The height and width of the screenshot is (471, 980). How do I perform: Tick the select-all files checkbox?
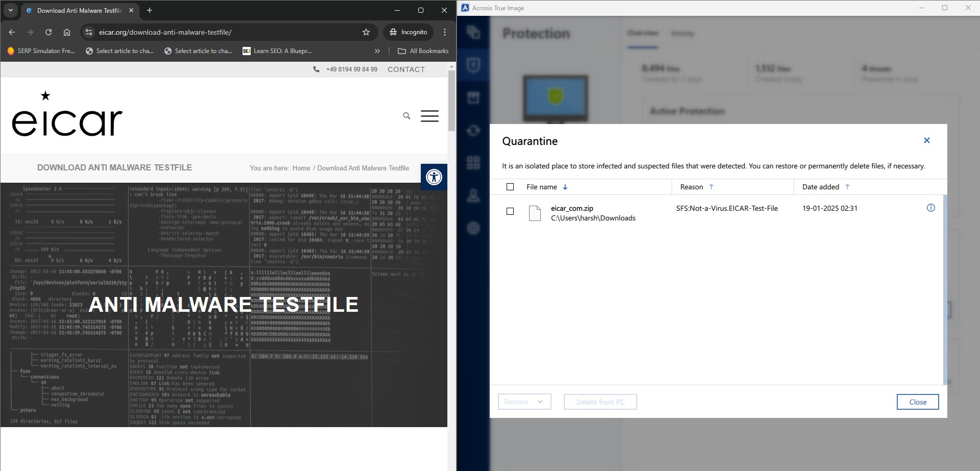(510, 187)
